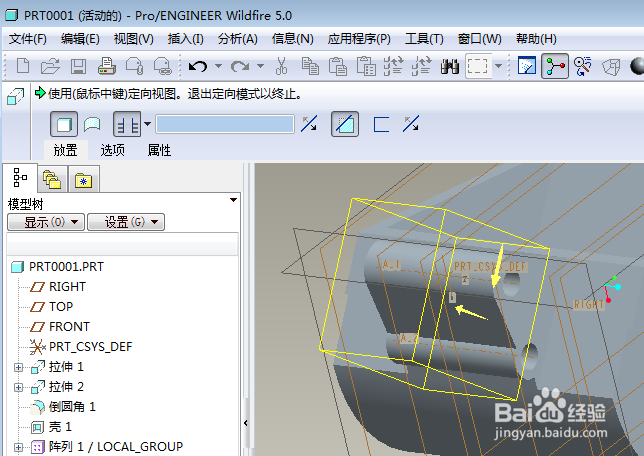Click the orient mode icon

[582, 66]
